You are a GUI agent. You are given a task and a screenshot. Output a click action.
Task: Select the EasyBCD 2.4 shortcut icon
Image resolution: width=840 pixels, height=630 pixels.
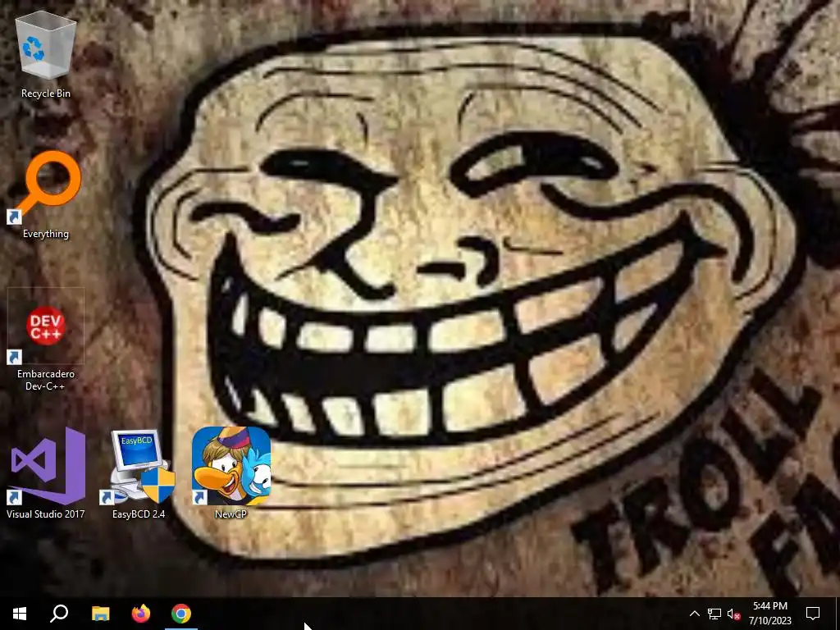click(x=139, y=466)
